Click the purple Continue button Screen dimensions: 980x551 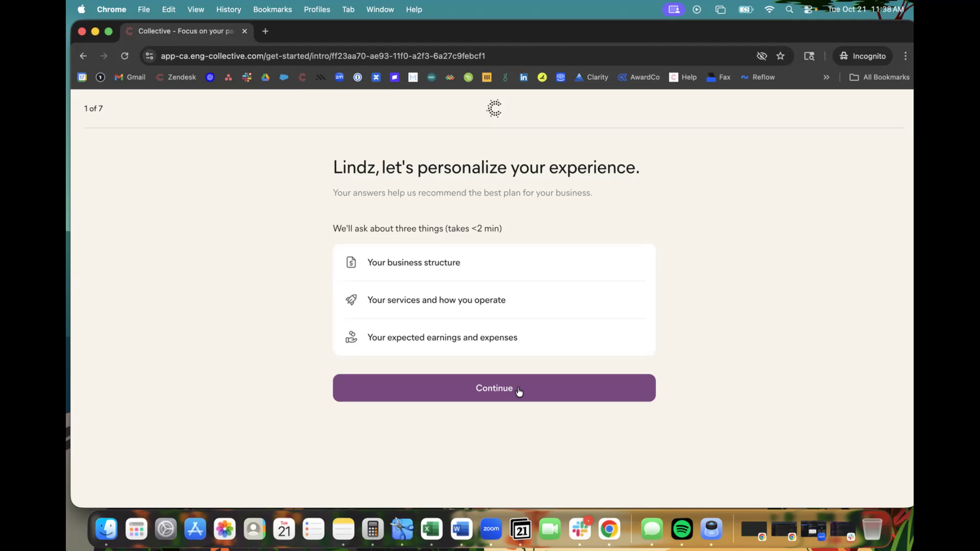[494, 388]
